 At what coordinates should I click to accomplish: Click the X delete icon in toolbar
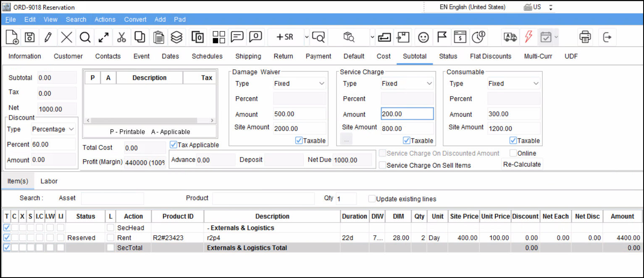66,37
